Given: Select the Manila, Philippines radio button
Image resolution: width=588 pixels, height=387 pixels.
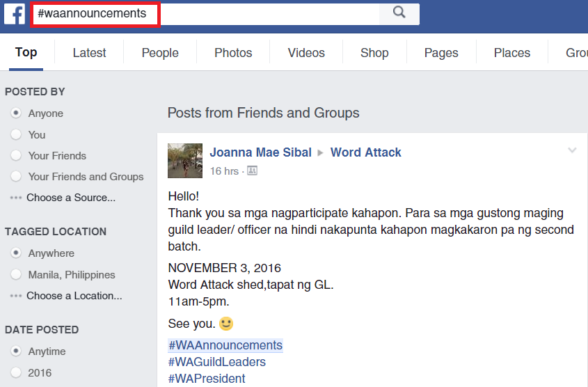Looking at the screenshot, I should pos(16,274).
